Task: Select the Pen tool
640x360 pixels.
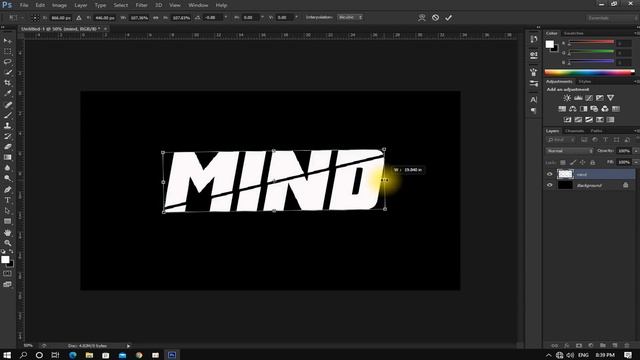Action: click(x=7, y=190)
